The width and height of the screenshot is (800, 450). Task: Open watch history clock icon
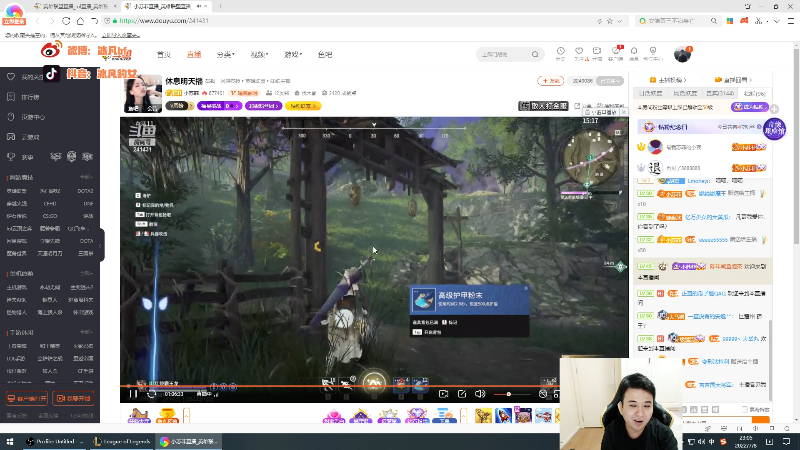tap(560, 53)
